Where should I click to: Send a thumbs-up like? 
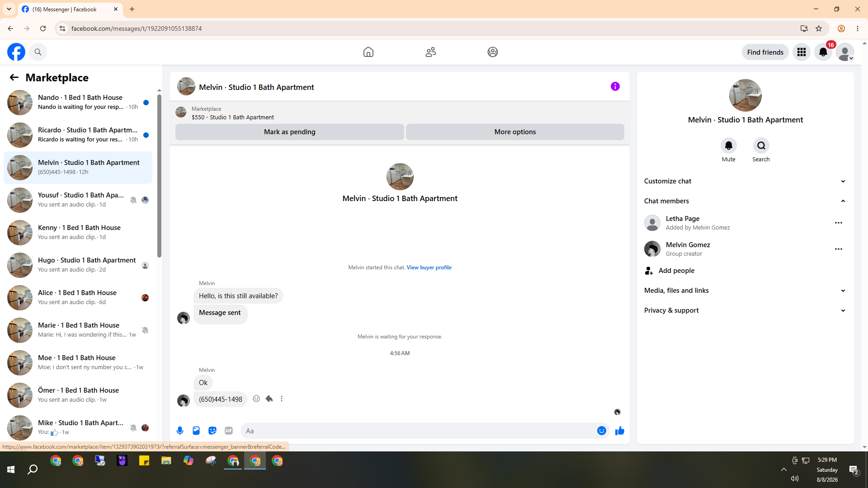620,431
